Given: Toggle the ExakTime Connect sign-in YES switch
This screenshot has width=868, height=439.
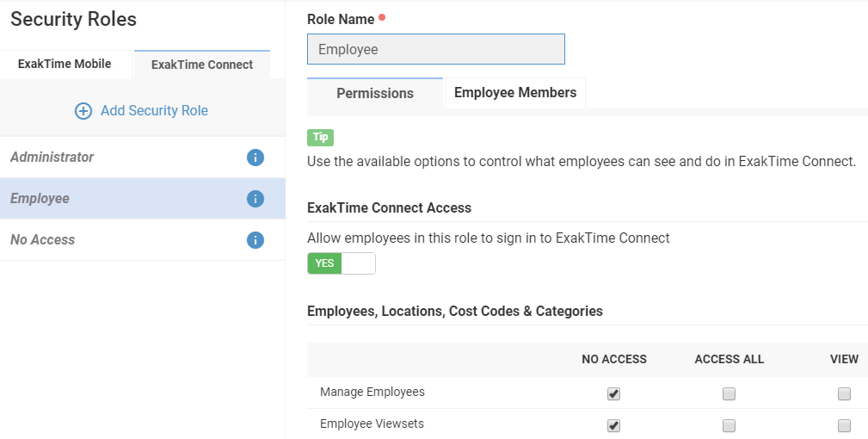Looking at the screenshot, I should (x=342, y=263).
